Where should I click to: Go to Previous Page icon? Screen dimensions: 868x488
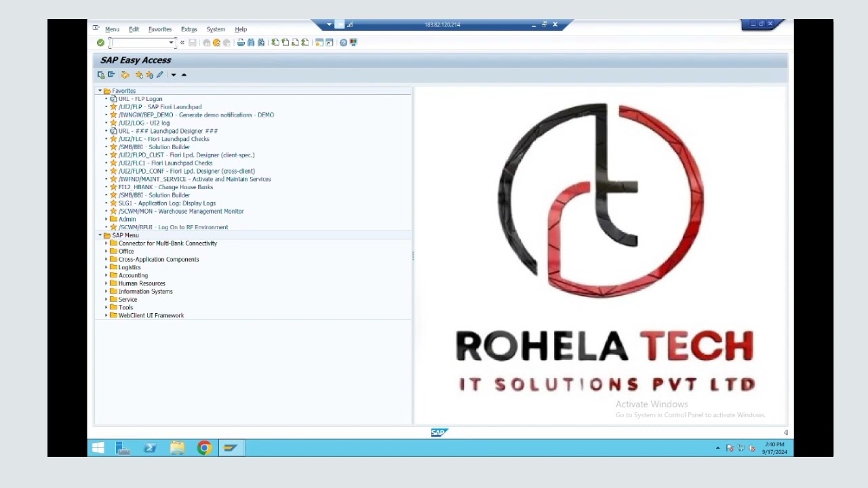[x=285, y=43]
